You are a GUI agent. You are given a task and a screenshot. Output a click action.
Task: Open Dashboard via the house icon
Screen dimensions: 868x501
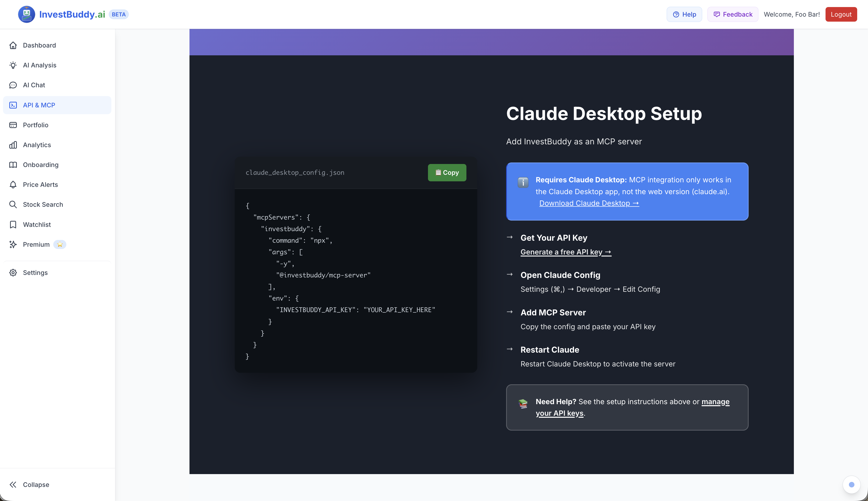(x=13, y=46)
